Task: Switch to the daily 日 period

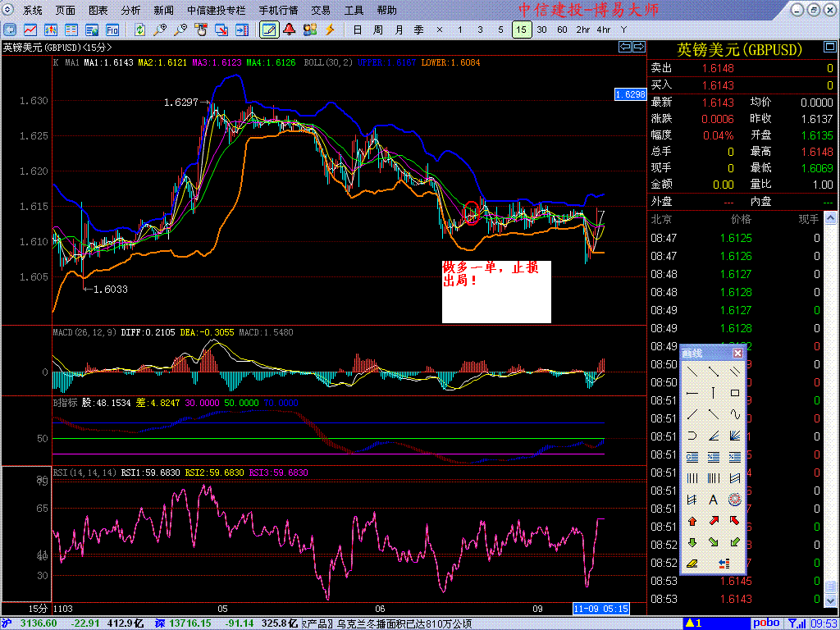Action: coord(358,30)
